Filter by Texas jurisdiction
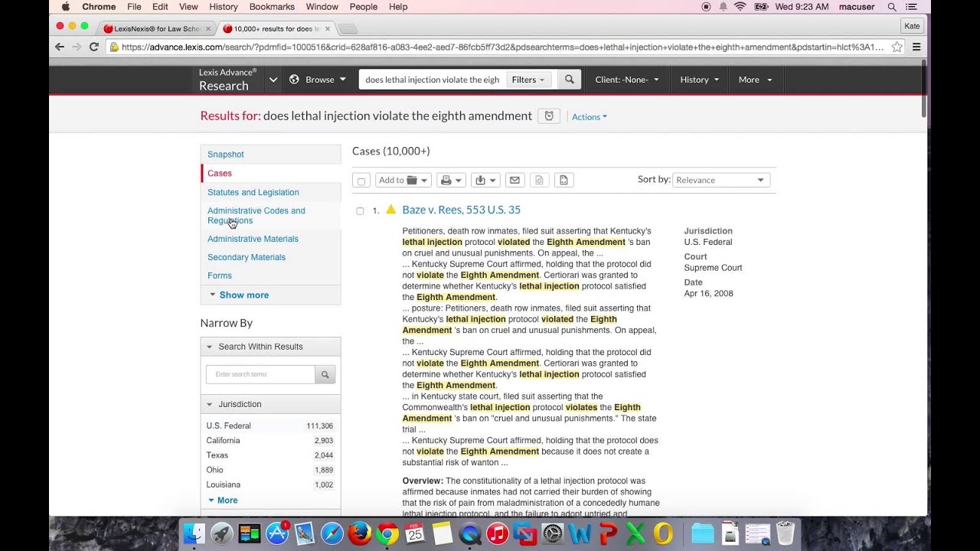 (217, 455)
